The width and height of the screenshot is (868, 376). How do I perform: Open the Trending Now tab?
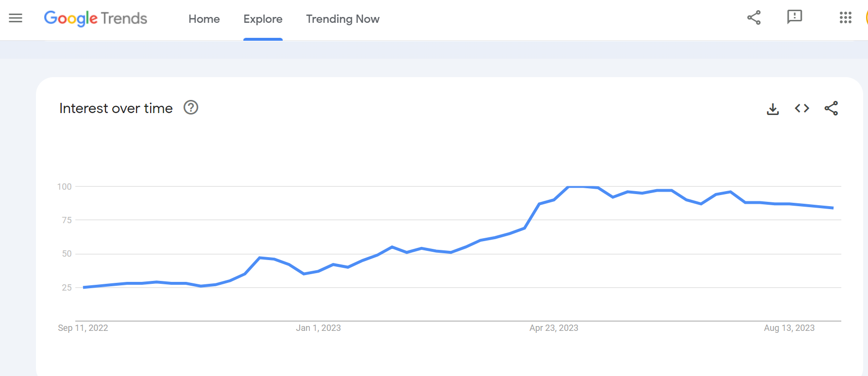click(x=342, y=19)
